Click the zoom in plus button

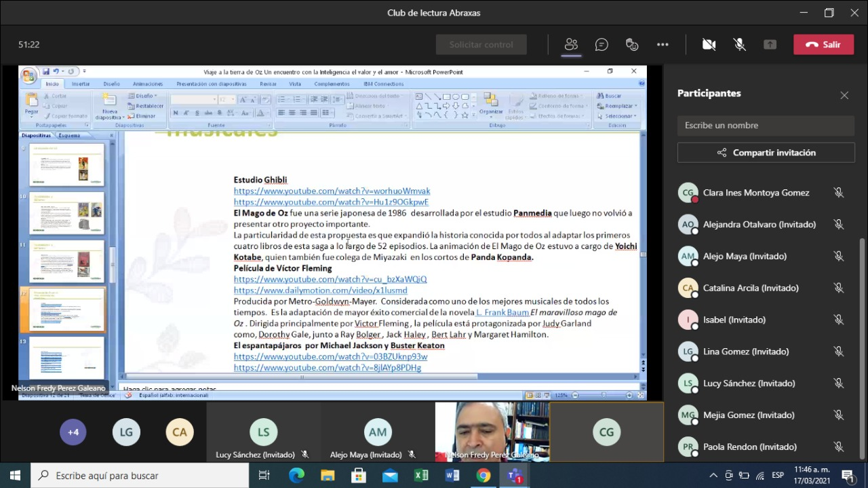tap(630, 395)
